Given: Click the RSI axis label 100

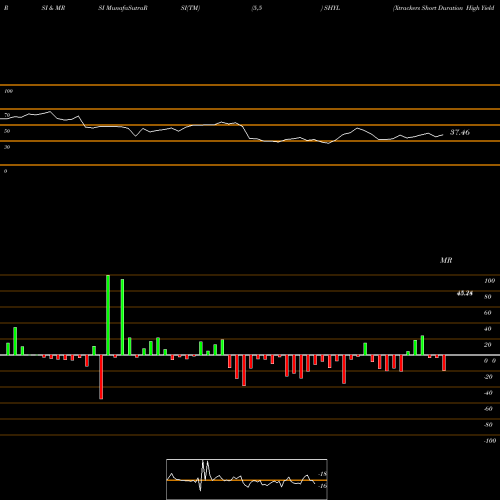Looking at the screenshot, I should point(8,91).
